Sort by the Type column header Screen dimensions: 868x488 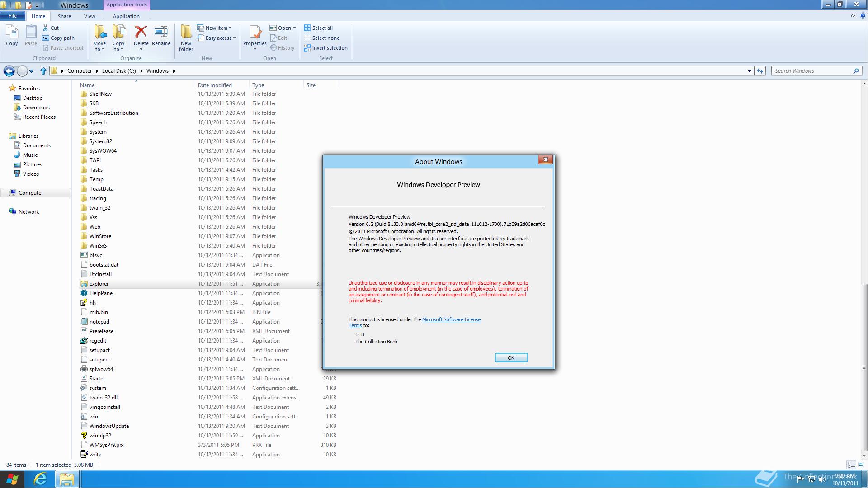click(x=276, y=85)
